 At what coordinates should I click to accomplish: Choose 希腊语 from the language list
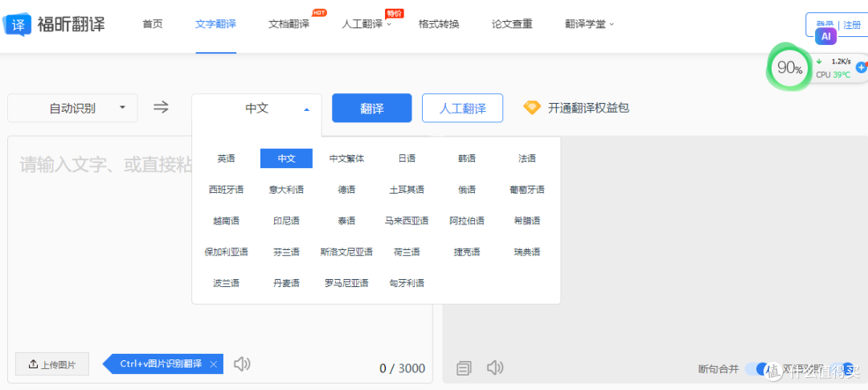point(527,220)
